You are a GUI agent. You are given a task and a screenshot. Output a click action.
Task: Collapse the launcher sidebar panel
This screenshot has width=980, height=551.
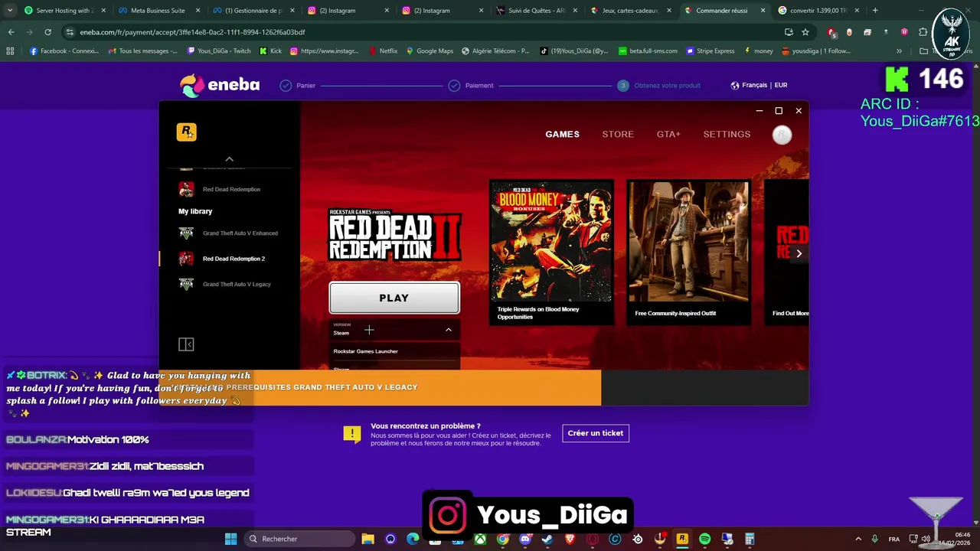(186, 344)
